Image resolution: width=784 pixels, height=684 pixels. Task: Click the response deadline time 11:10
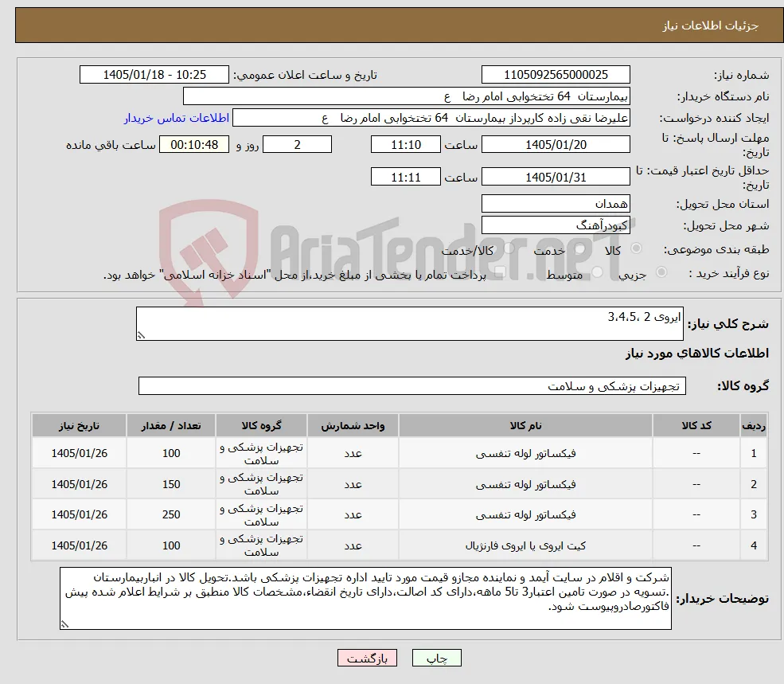pos(405,145)
